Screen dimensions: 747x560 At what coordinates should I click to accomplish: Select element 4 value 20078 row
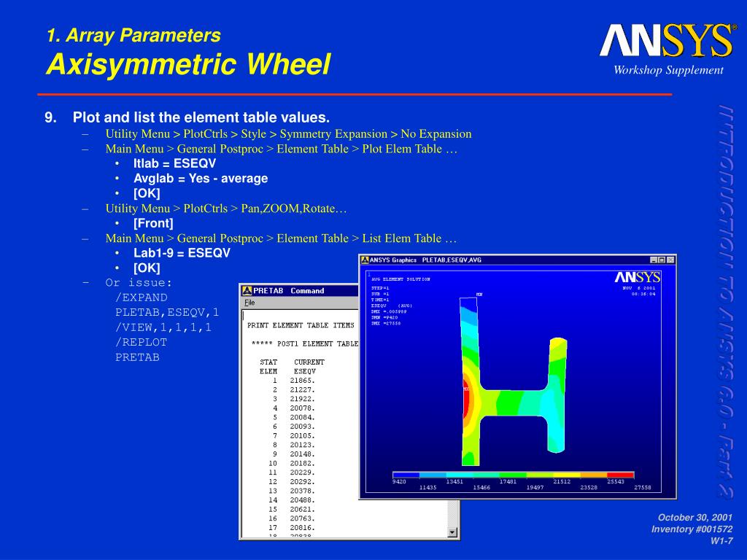click(293, 408)
